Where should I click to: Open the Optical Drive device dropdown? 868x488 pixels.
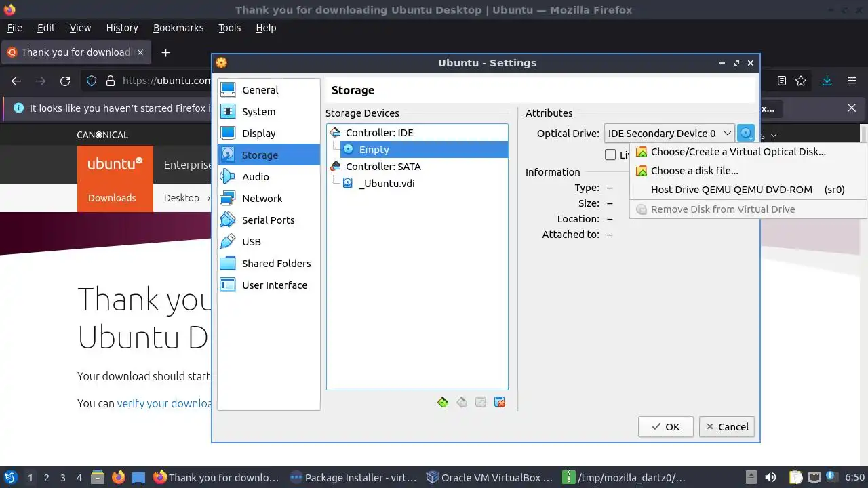[x=669, y=134]
